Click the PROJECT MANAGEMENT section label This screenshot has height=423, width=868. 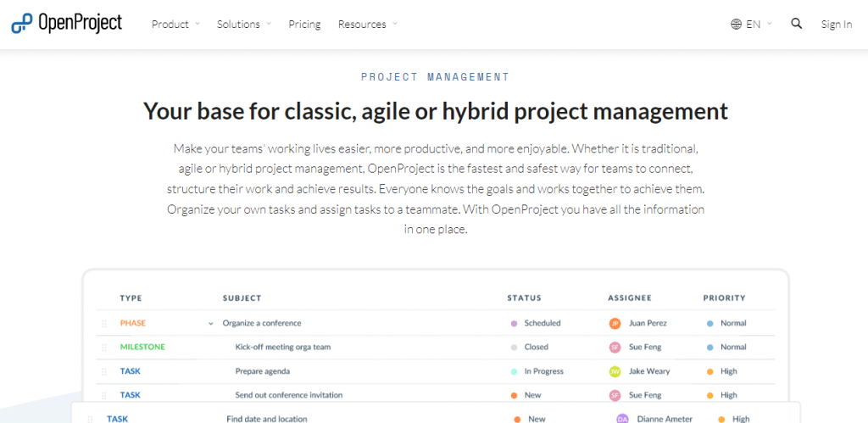(435, 77)
